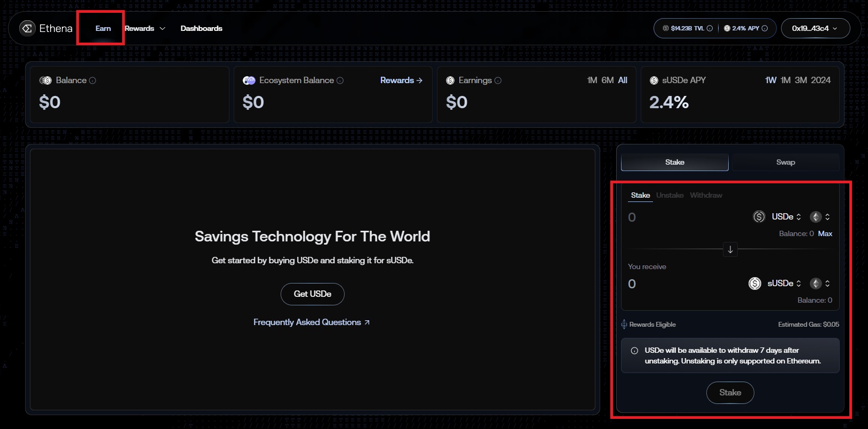Click the Ethena logo icon

coord(27,28)
